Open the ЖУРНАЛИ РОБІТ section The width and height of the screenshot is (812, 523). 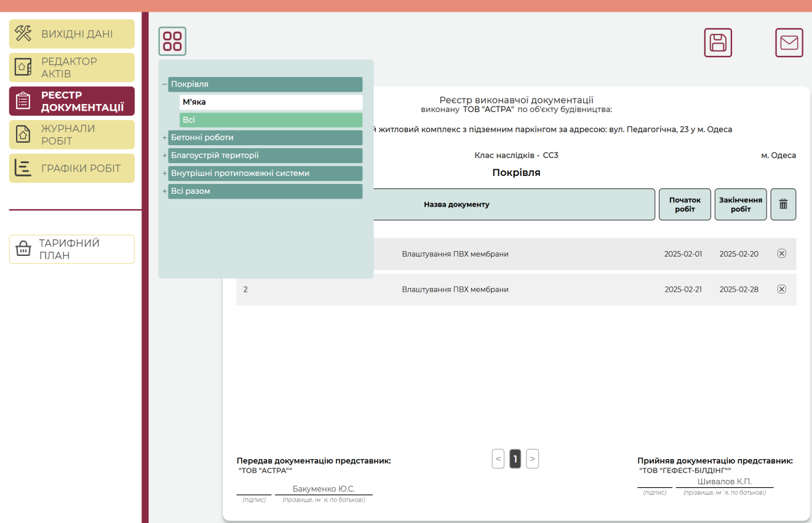[72, 135]
